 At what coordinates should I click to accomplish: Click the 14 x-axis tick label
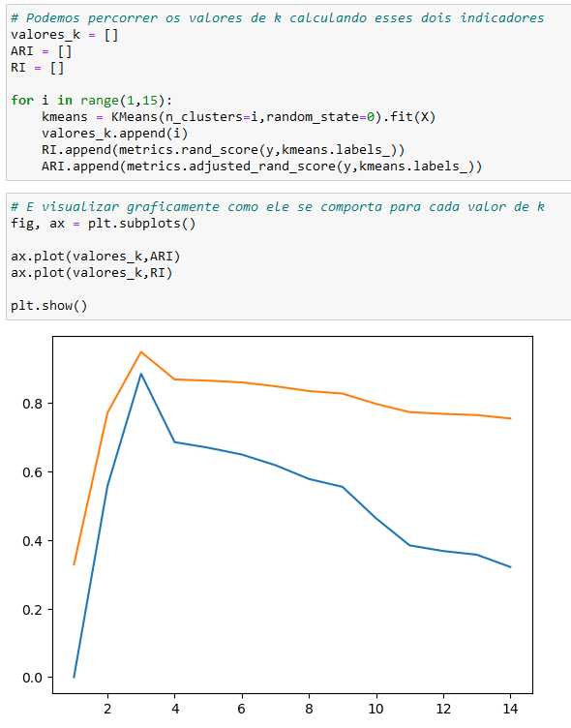(510, 709)
